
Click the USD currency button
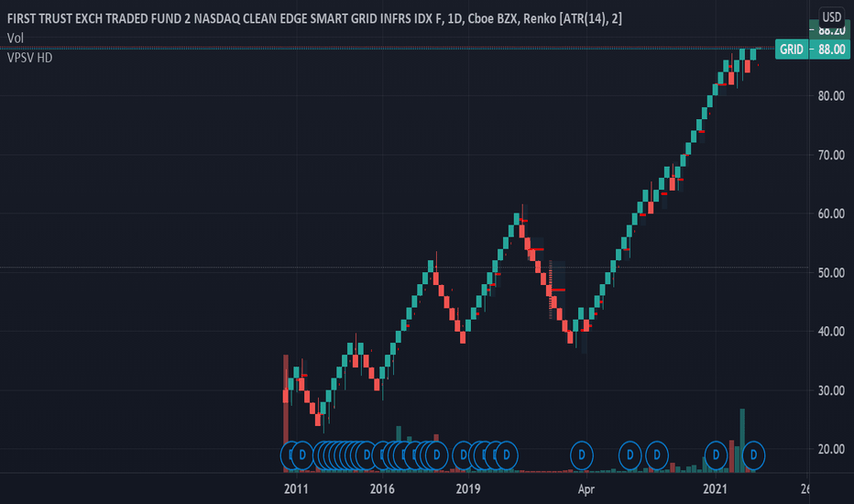[831, 16]
